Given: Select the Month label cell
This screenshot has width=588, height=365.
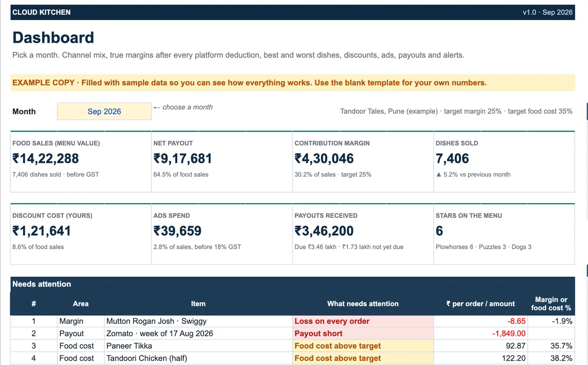Looking at the screenshot, I should tap(24, 111).
